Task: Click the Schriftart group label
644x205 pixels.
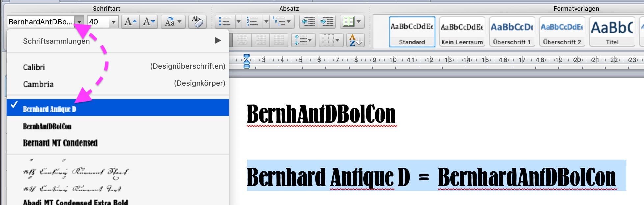Action: [106, 9]
